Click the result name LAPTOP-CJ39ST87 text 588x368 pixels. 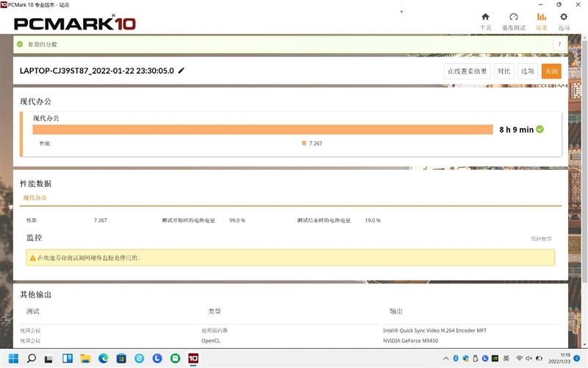point(97,71)
